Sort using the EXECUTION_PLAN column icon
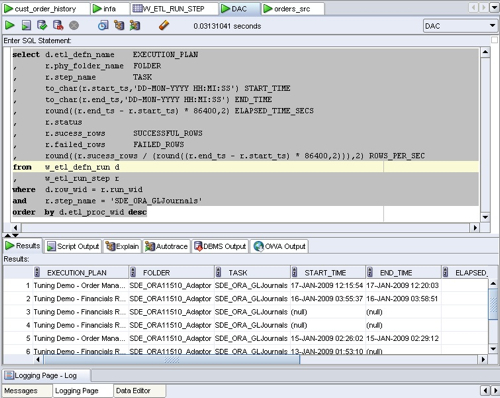500x398 pixels. (37, 272)
